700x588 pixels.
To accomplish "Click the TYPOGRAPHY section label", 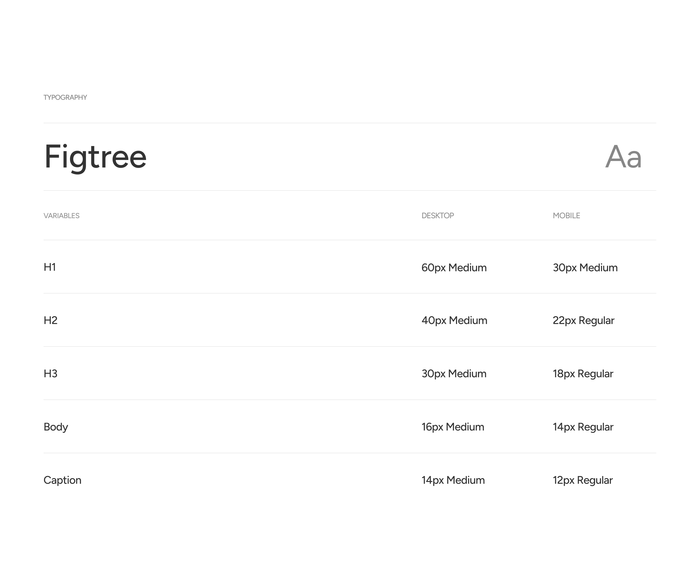I will pos(65,97).
